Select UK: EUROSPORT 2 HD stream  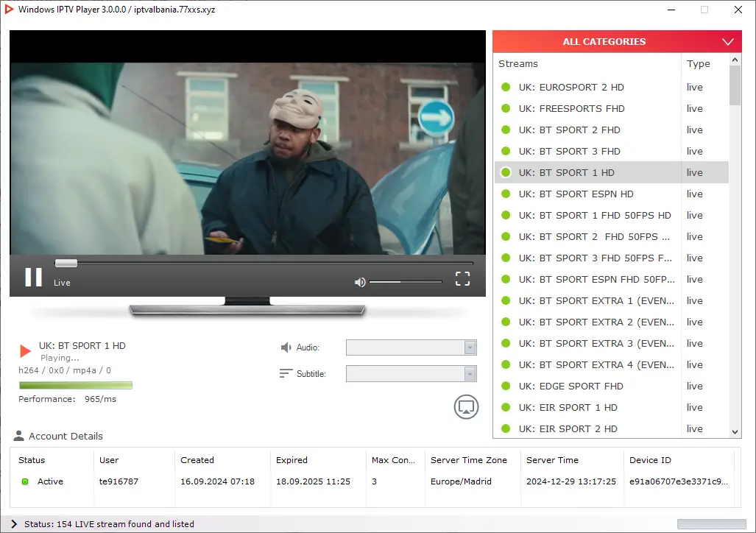(x=612, y=88)
